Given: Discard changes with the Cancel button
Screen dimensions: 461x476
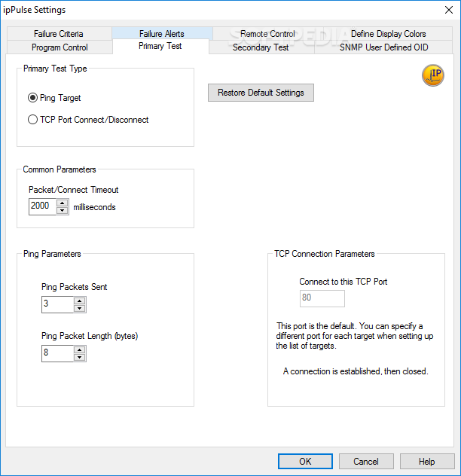Looking at the screenshot, I should [366, 462].
